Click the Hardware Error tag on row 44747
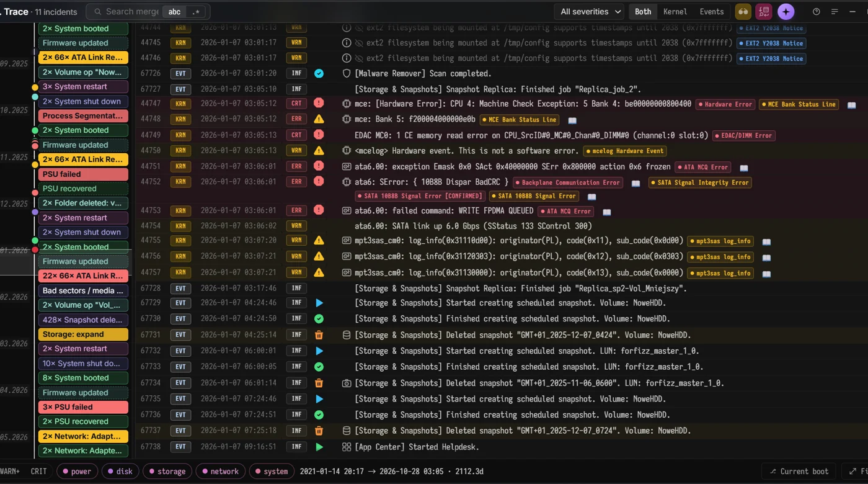868x484 pixels. (724, 104)
